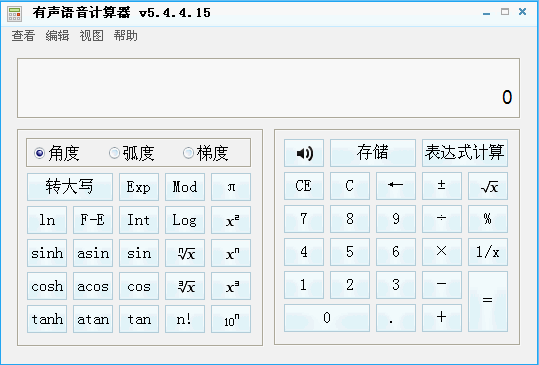Click the backspace arrow button
This screenshot has width=539, height=365.
coord(396,186)
